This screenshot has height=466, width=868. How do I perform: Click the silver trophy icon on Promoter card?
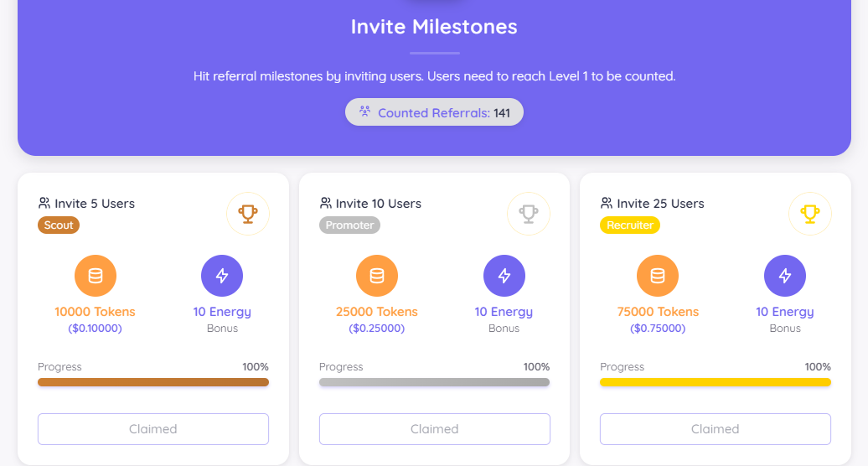click(x=529, y=214)
